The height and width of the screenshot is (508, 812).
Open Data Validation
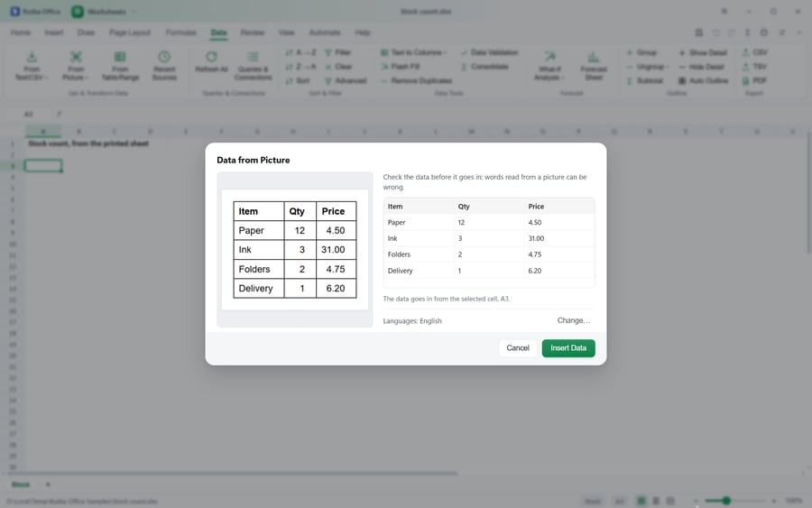[489, 52]
